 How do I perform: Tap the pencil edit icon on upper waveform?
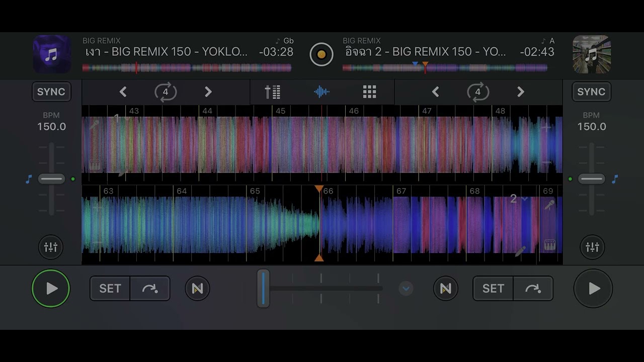point(123,172)
